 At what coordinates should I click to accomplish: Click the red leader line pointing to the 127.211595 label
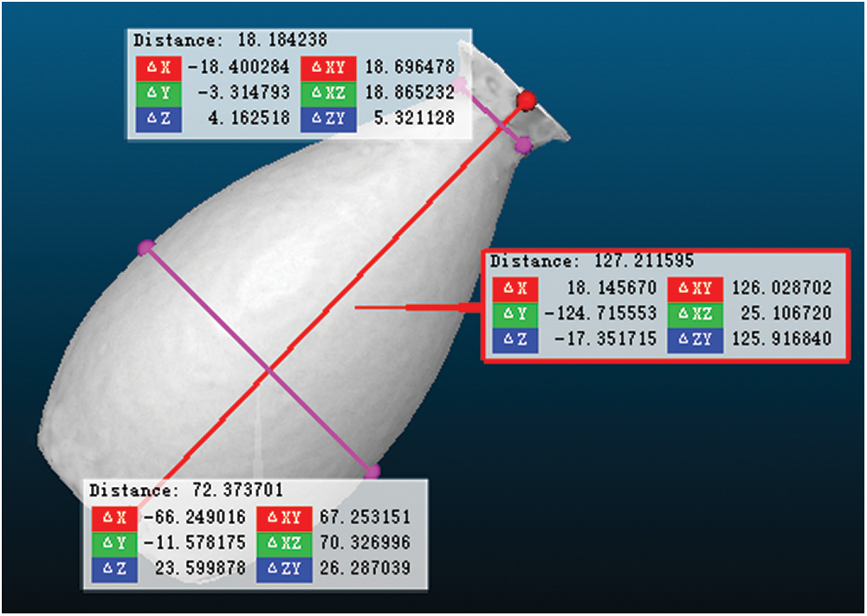[416, 307]
